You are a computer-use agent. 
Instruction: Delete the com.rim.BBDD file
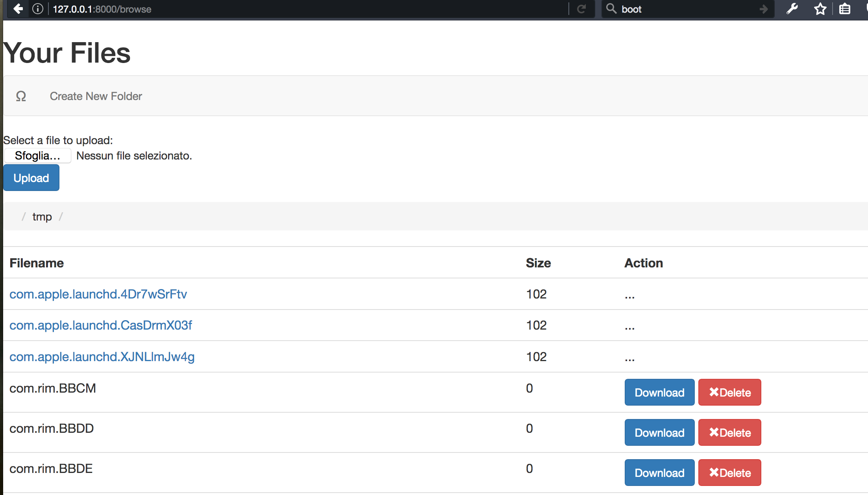(x=729, y=432)
